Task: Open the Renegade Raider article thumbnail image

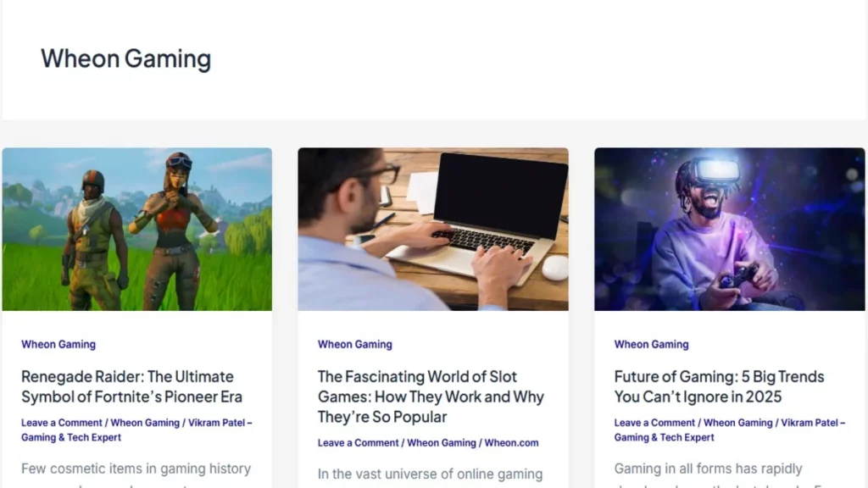Action: (137, 229)
